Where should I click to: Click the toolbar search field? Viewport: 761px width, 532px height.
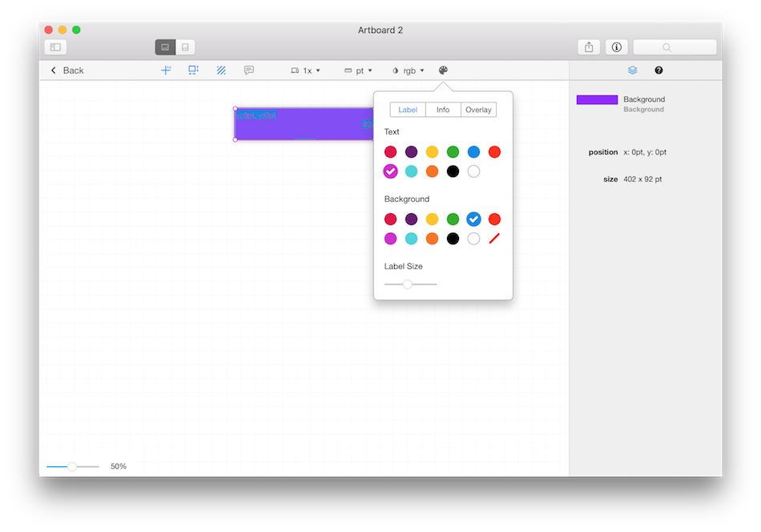pos(674,47)
